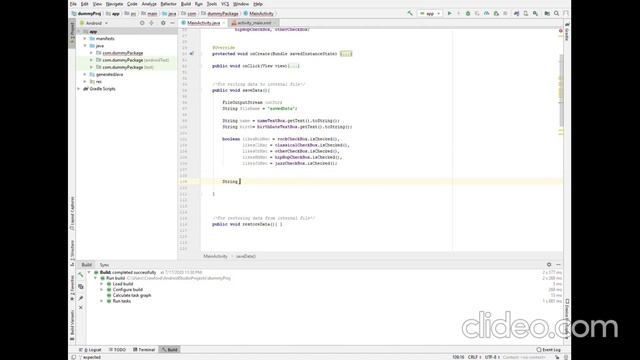Expand the manifests folder
This screenshot has height=360, width=640.
[85, 39]
